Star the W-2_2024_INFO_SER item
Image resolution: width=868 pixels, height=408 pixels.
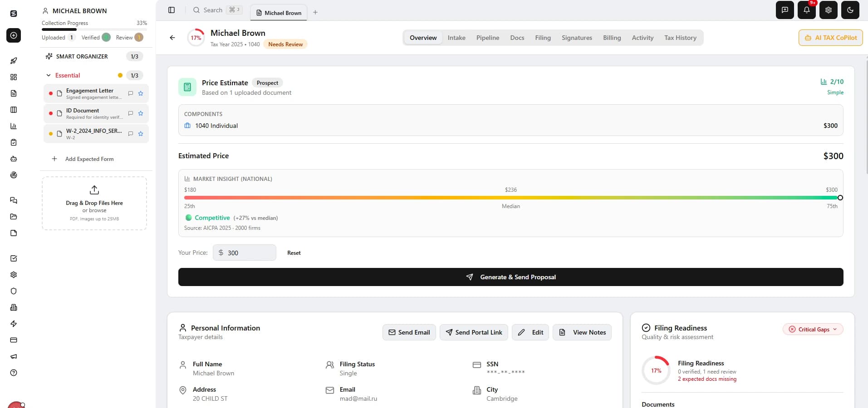point(141,134)
